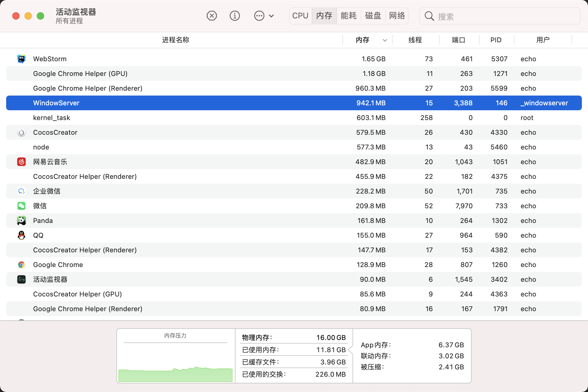This screenshot has width=588, height=392.
Task: Click the Panda app icon
Action: pos(21,221)
